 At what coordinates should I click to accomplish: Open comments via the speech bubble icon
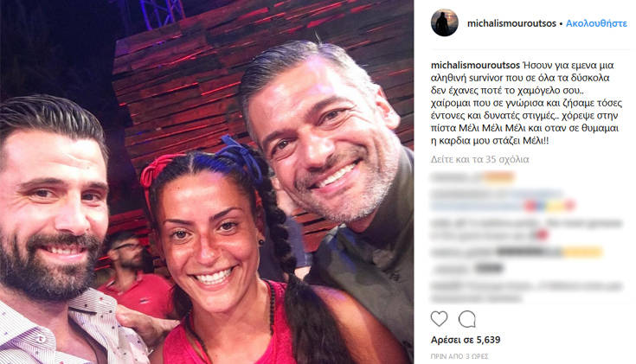[467, 319]
